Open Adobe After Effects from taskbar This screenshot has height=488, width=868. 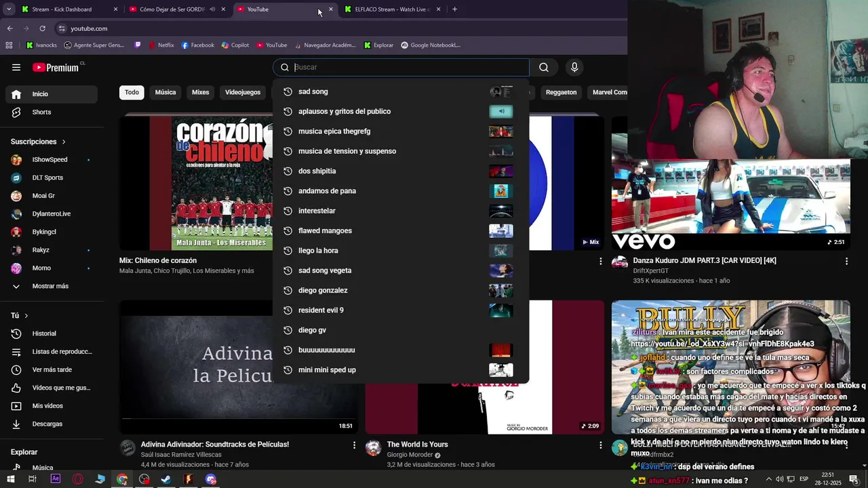[56, 479]
